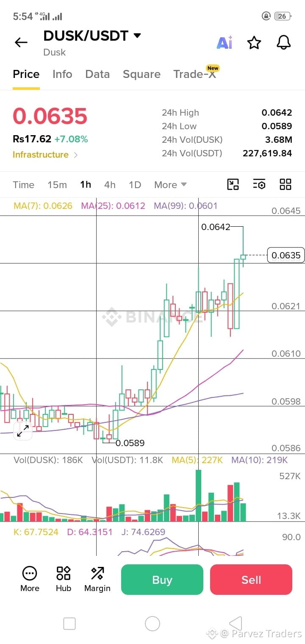Tap the MA(5): 227K volume label
Image resolution: width=305 pixels, height=644 pixels.
pyautogui.click(x=197, y=460)
